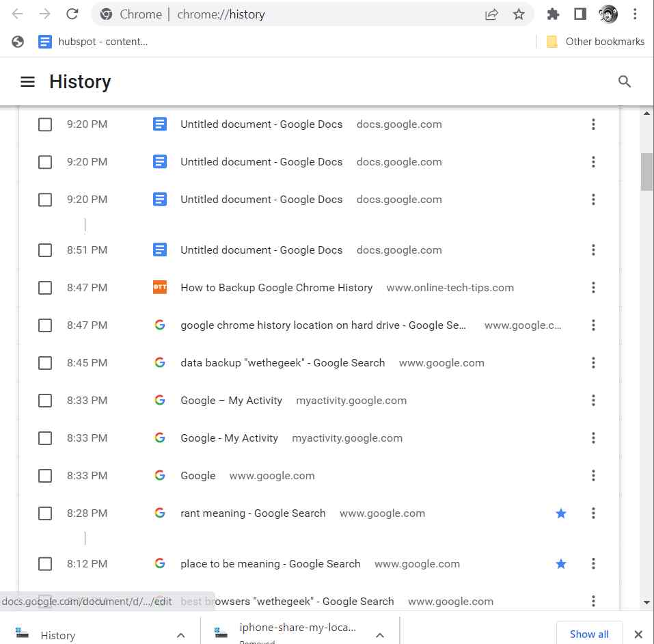
Task: Open more actions for How to Backup Google Chrome History
Action: point(593,288)
